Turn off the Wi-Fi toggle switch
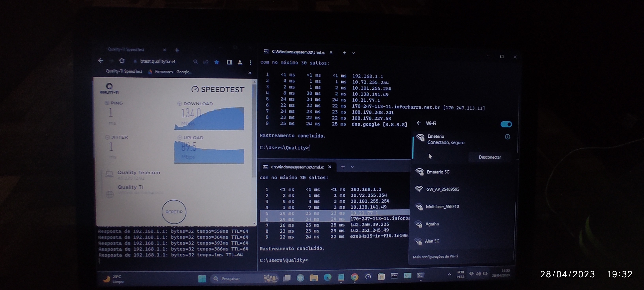This screenshot has width=644, height=290. point(506,124)
